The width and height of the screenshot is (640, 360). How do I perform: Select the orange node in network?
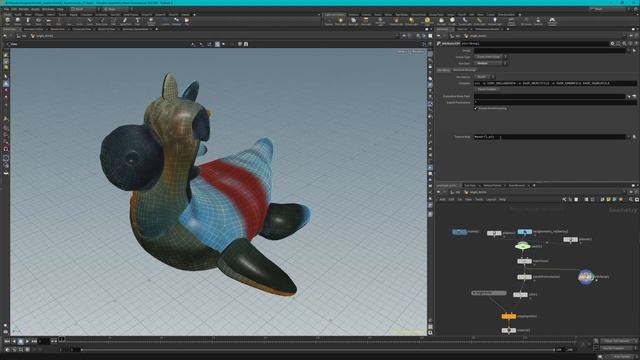click(x=509, y=316)
